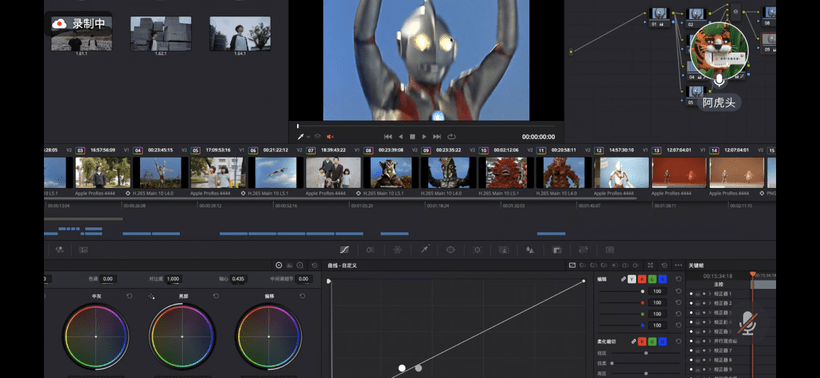The height and width of the screenshot is (378, 820).
Task: Switch to the primaries wheels mode
Action: [x=279, y=266]
